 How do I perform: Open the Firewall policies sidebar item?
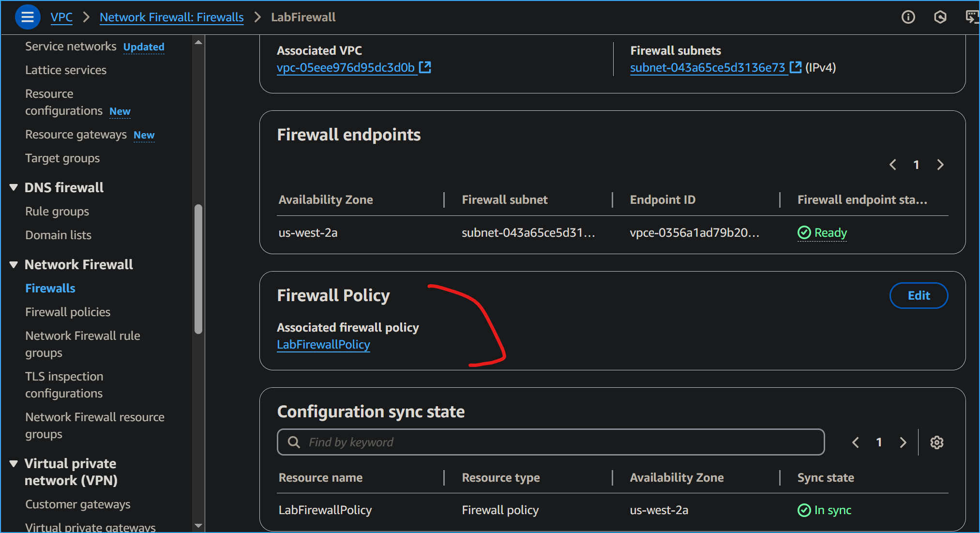[68, 312]
